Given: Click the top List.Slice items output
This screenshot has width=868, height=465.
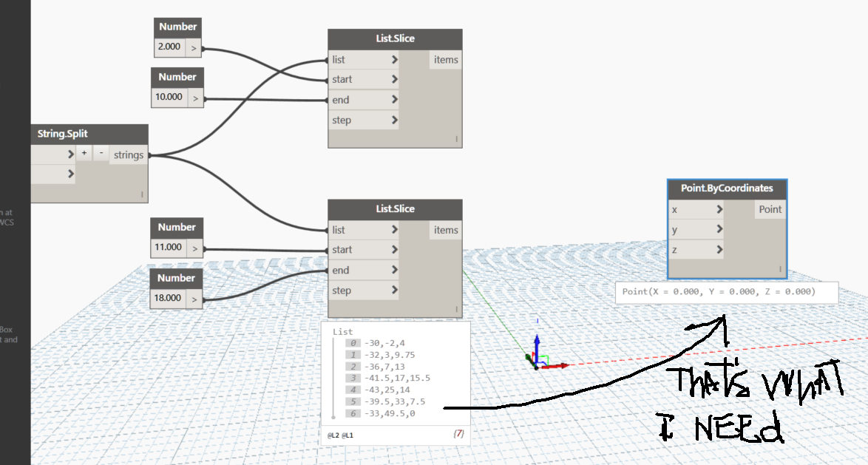Looking at the screenshot, I should (446, 60).
